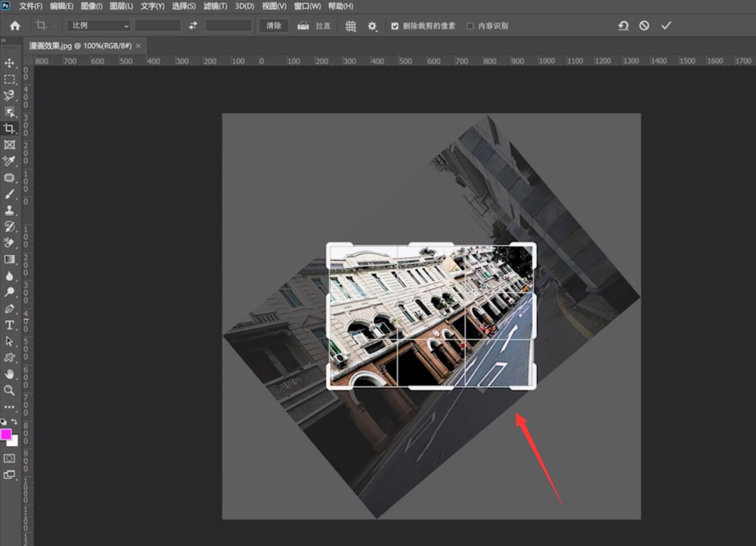
Task: Reset the crop box undo arrow
Action: click(624, 26)
